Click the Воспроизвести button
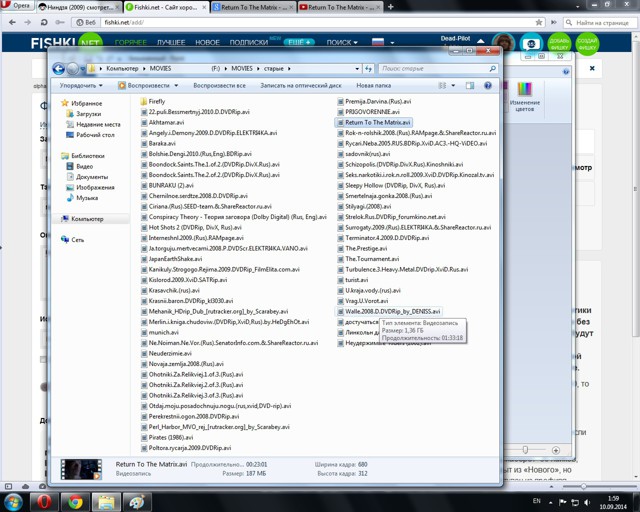The height and width of the screenshot is (512, 640). point(144,86)
